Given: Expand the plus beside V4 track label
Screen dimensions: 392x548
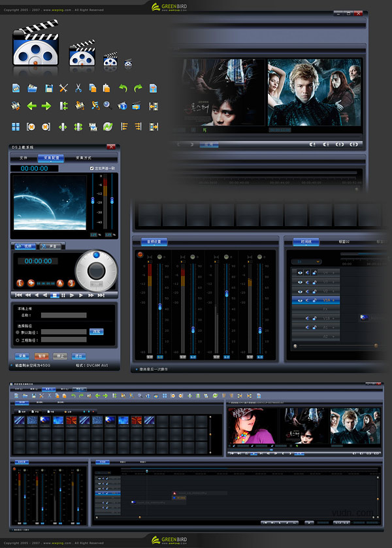Looking at the screenshot, I should 333,272.
